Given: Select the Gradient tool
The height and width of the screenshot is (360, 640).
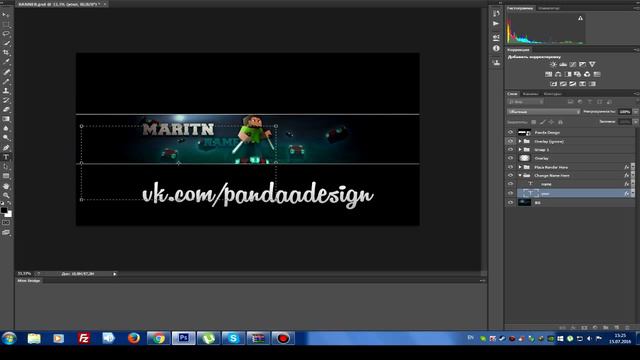Looking at the screenshot, I should (x=6, y=119).
